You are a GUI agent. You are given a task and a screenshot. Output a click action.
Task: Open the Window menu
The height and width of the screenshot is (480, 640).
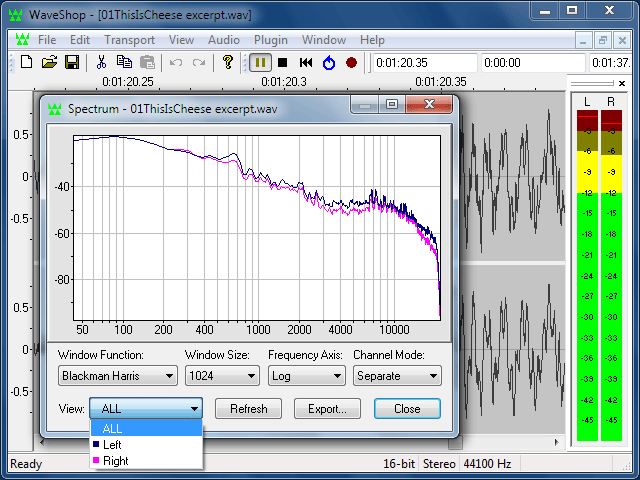click(x=324, y=40)
